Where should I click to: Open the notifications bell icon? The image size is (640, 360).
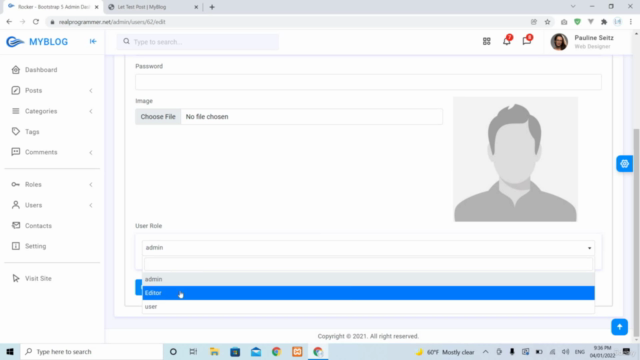point(507,41)
